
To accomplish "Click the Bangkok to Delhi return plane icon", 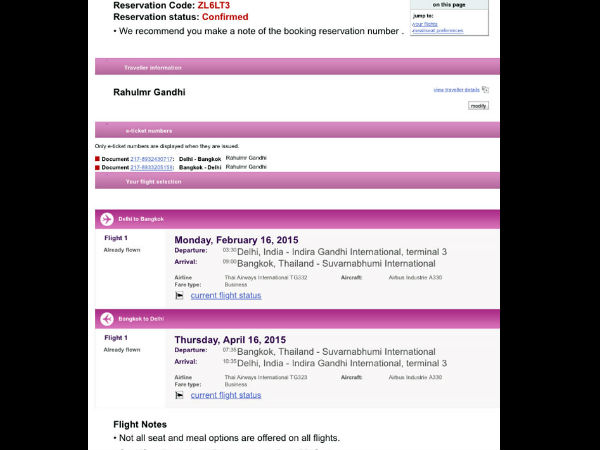I will coord(106,319).
